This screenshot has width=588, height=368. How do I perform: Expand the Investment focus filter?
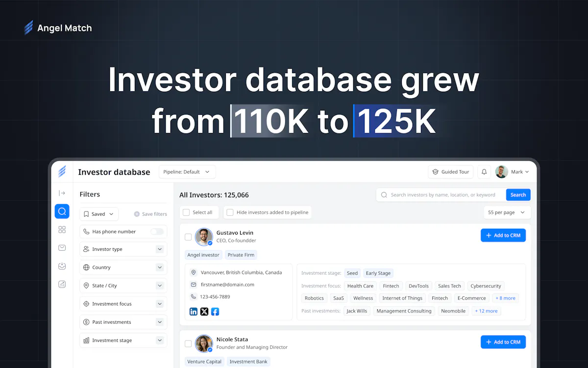pos(123,304)
